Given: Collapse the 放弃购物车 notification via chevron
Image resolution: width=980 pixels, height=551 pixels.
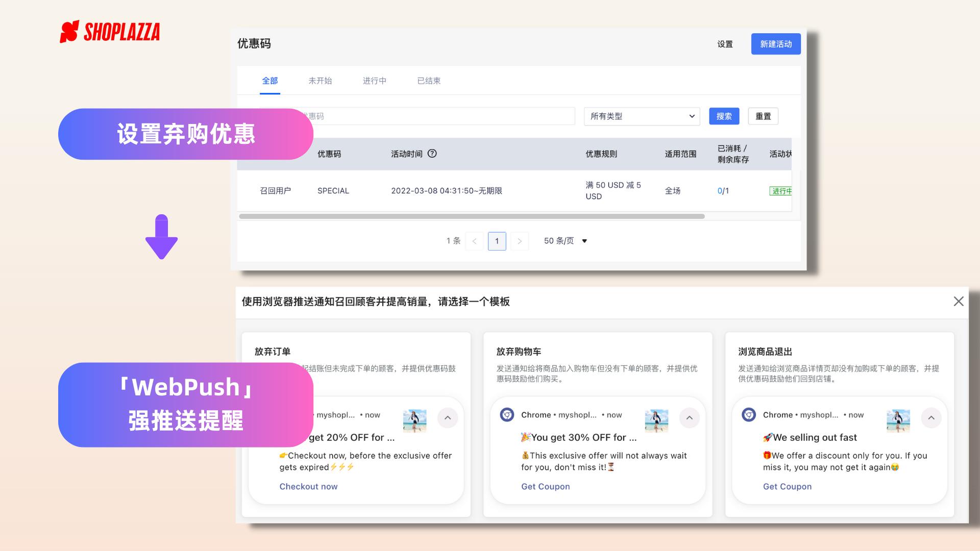Looking at the screenshot, I should pos(689,417).
